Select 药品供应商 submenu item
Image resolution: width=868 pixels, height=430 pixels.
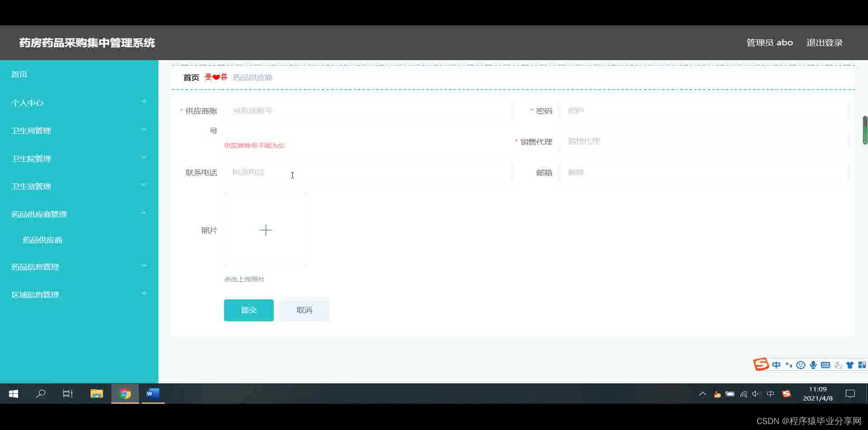(x=43, y=240)
